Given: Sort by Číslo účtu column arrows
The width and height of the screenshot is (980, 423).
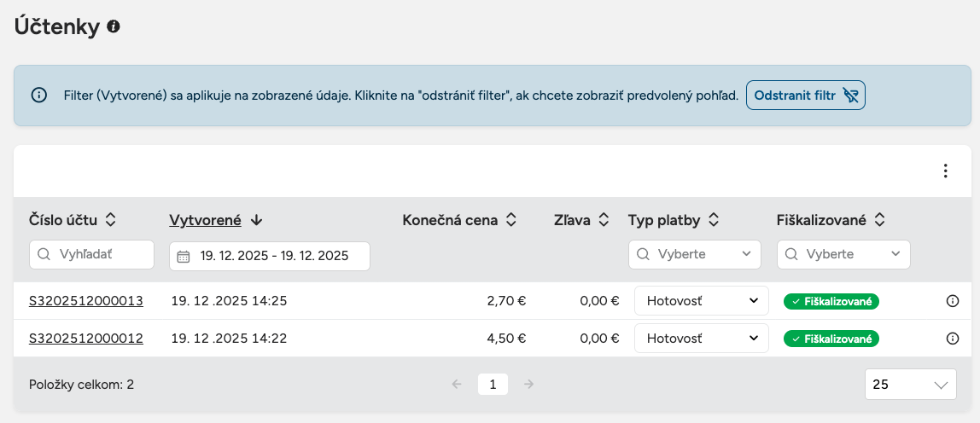Looking at the screenshot, I should coord(110,220).
